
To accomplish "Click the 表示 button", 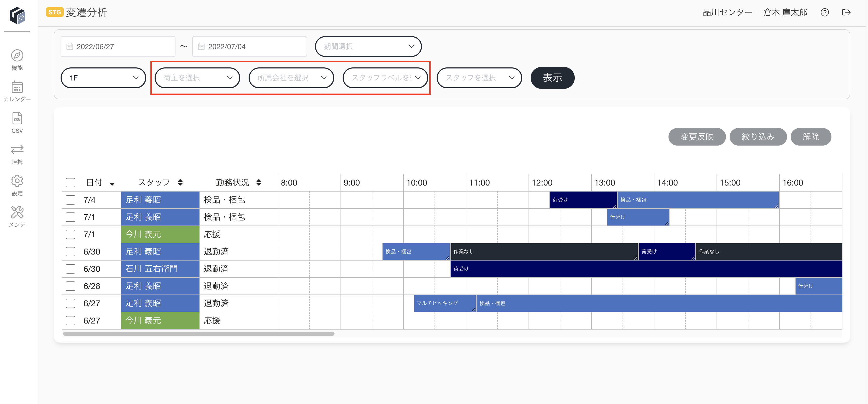I will (552, 78).
